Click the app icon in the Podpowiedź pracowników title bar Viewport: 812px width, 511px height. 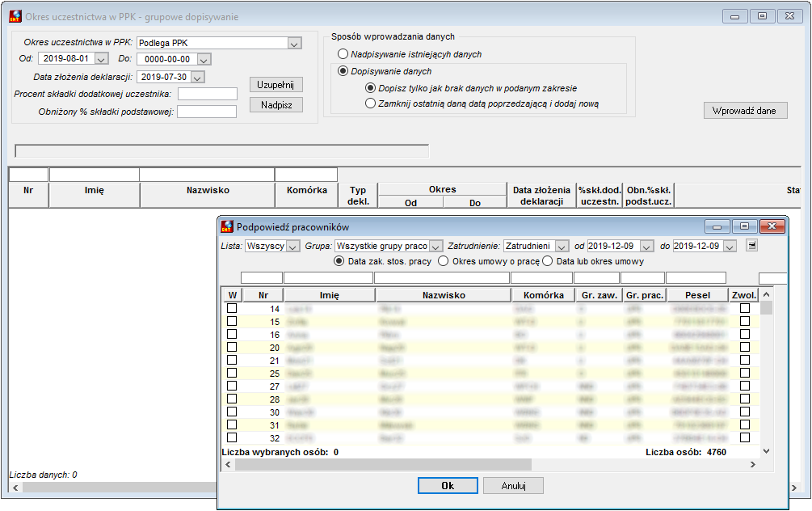coord(227,226)
